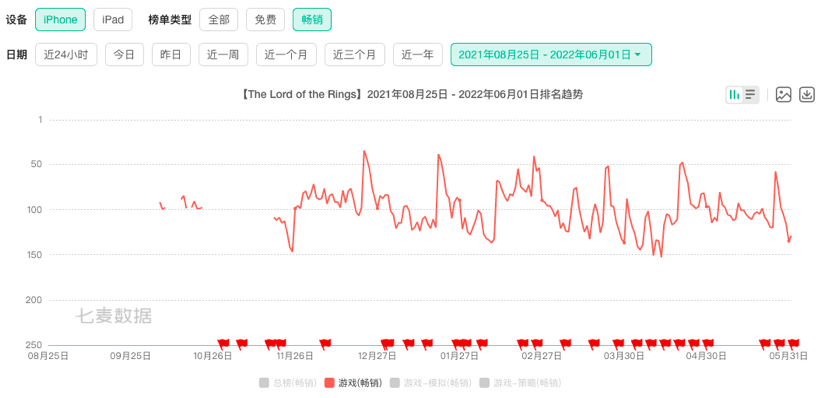
Task: Set date range to 近一周
Action: click(223, 55)
